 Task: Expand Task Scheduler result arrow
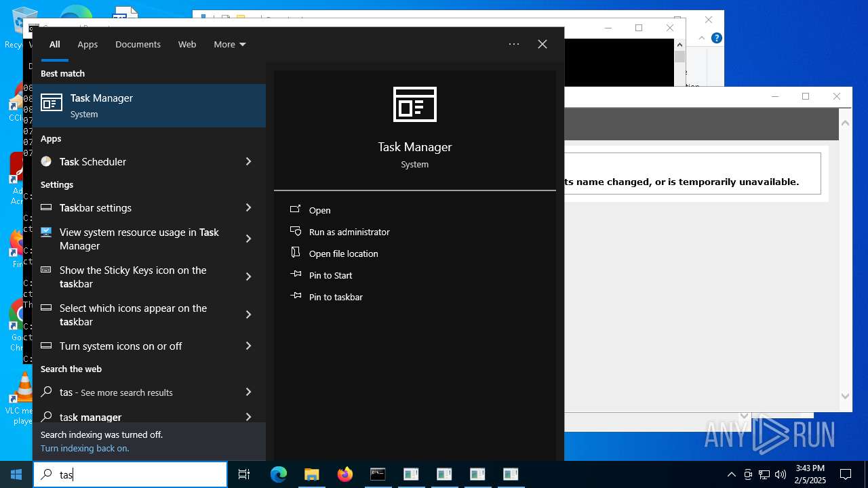coord(248,161)
